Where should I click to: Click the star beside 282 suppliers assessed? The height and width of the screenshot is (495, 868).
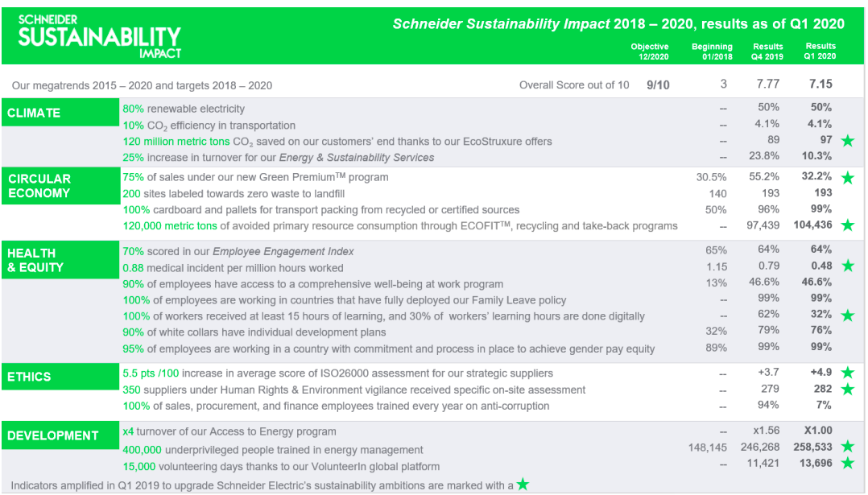pos(847,390)
